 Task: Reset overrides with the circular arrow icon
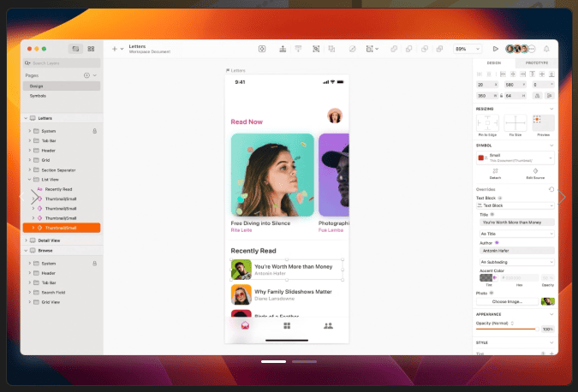[551, 189]
